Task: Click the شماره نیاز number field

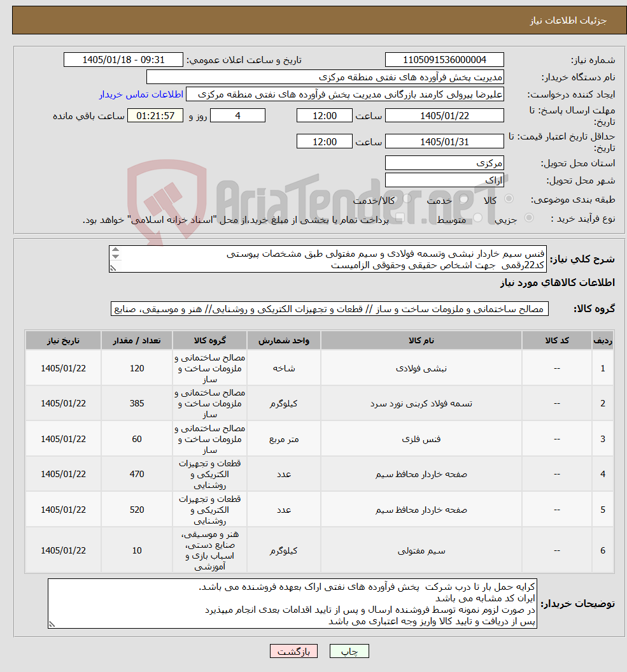Action: pyautogui.click(x=444, y=60)
